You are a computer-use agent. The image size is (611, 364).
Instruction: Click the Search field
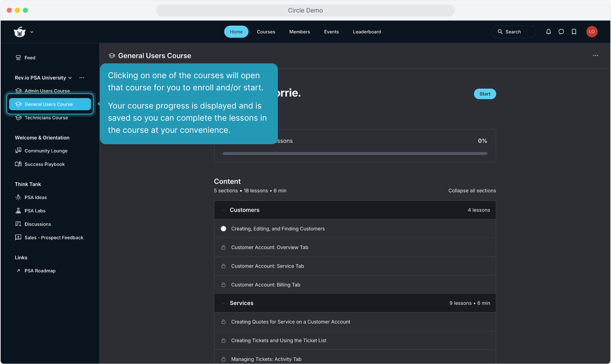pos(513,32)
